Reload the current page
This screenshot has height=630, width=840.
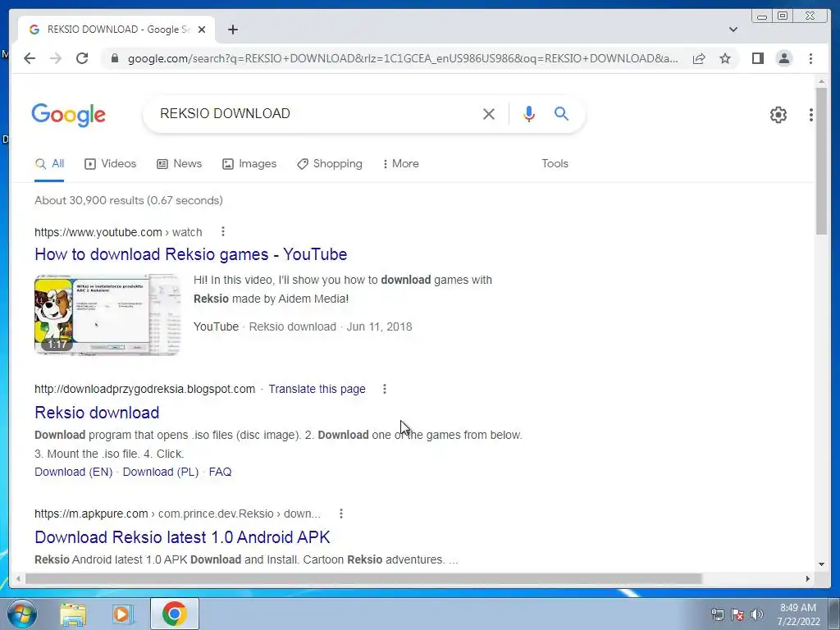point(82,58)
